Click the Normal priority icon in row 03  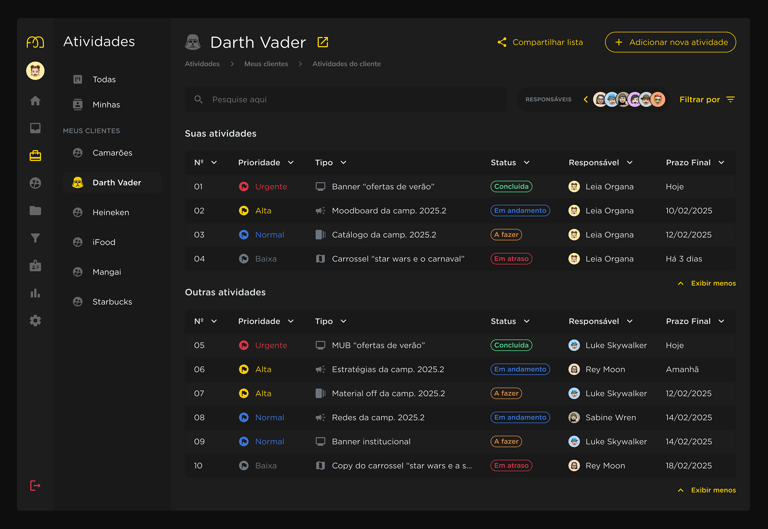pyautogui.click(x=243, y=235)
